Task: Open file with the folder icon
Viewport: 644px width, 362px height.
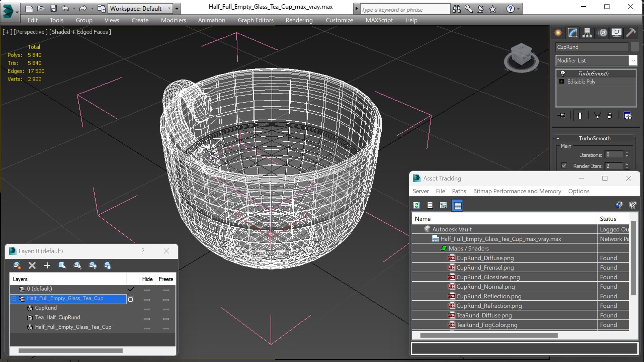Action: pos(41,8)
